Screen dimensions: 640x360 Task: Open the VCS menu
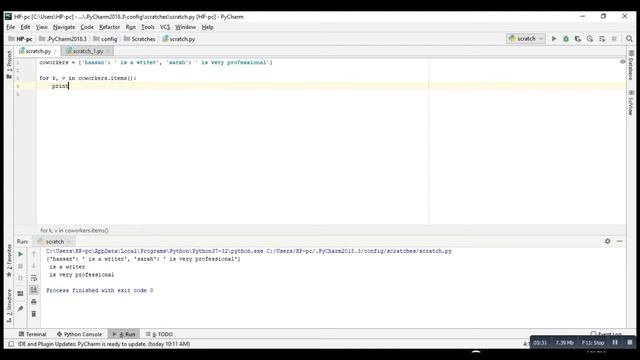click(165, 27)
